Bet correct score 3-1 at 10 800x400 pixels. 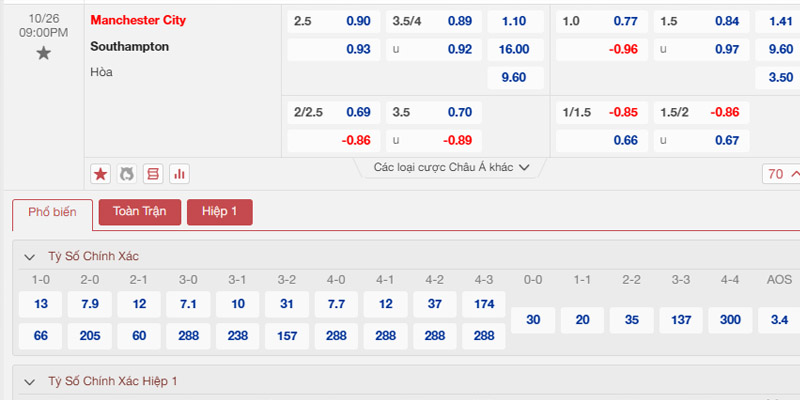[238, 305]
